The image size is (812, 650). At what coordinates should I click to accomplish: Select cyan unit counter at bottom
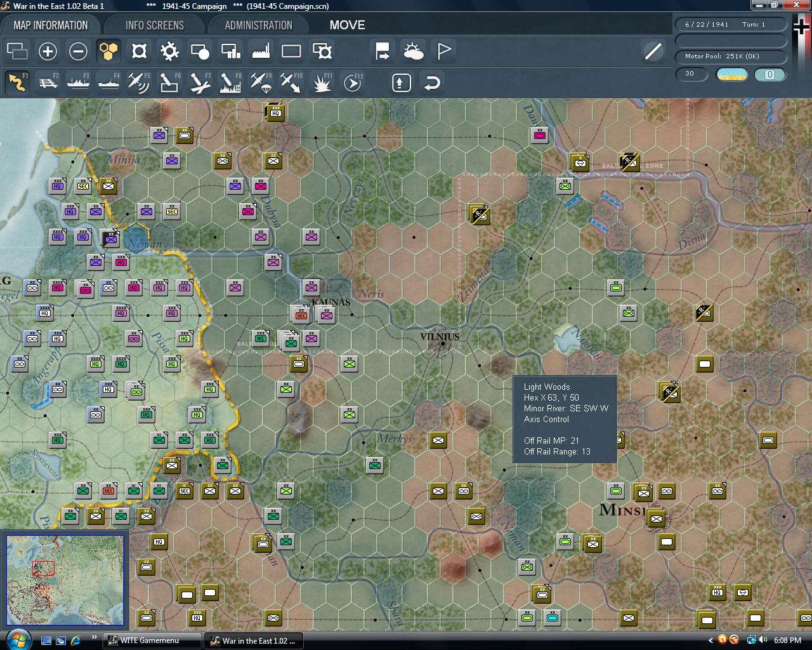[x=552, y=617]
